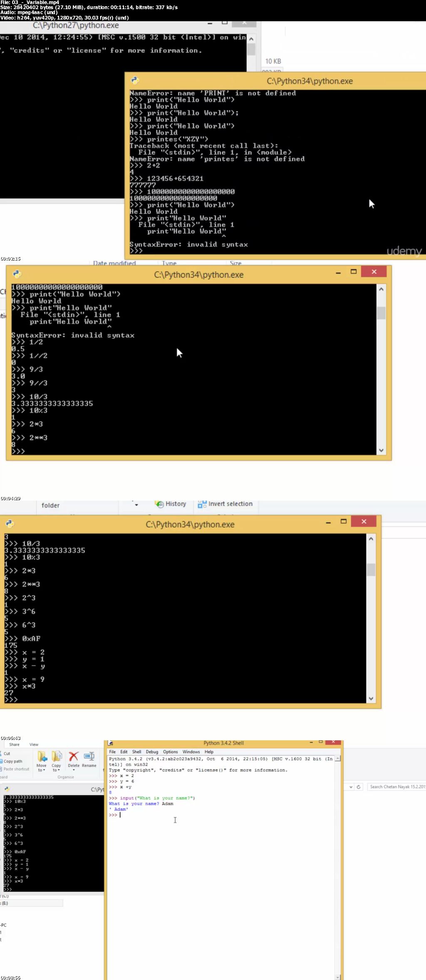Screen dimensions: 426x980
Task: Click the Move to icon in File Explorer
Action: click(x=42, y=757)
